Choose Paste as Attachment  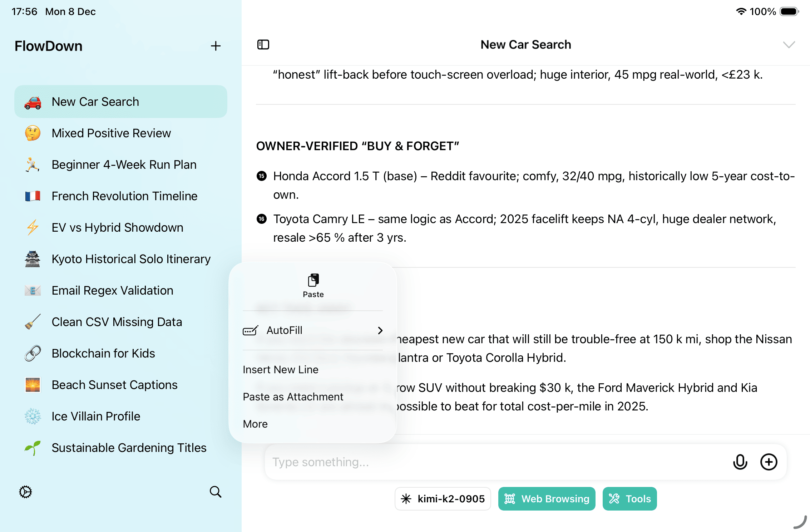[293, 397]
